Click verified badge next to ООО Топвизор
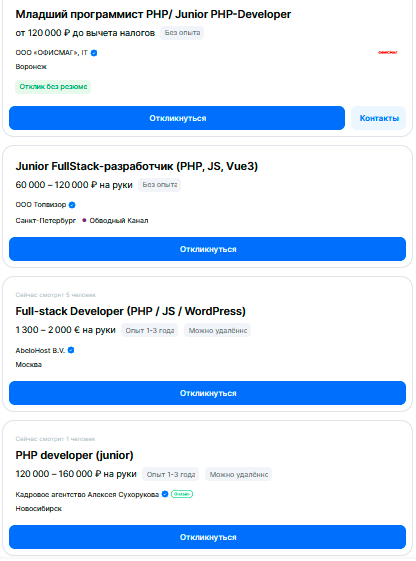This screenshot has height=561, width=416. coord(72,205)
